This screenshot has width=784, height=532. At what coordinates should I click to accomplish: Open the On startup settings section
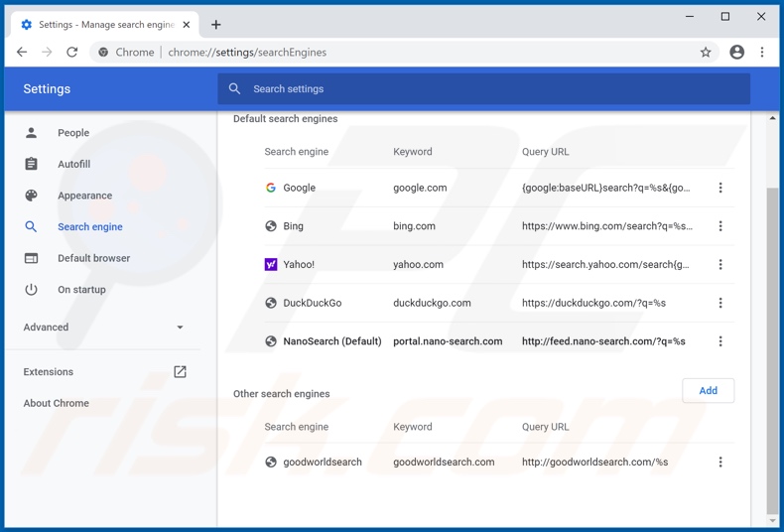click(x=81, y=290)
